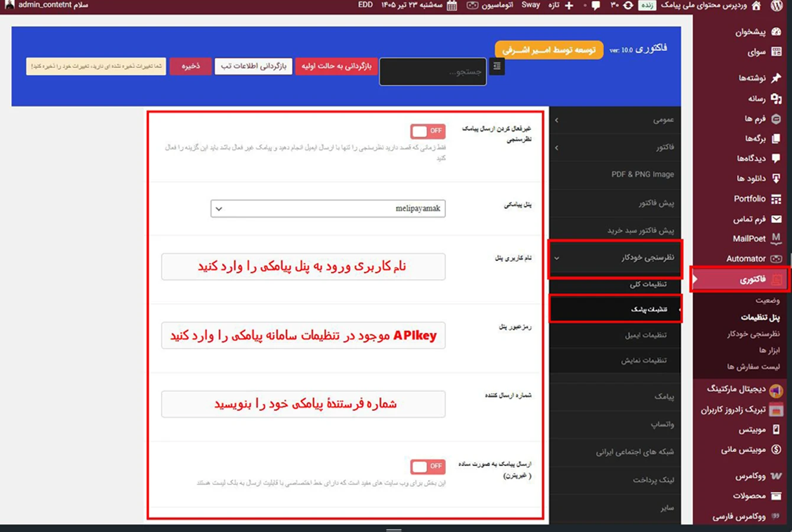Click the اتوماسیون robot icon in admin bar
The height and width of the screenshot is (532, 792).
pos(473,5)
